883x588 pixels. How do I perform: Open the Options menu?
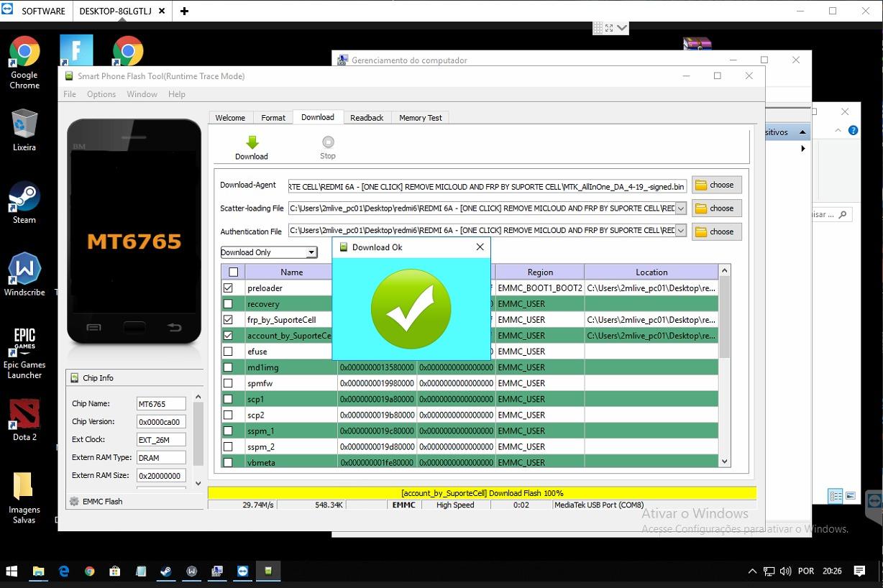click(101, 94)
